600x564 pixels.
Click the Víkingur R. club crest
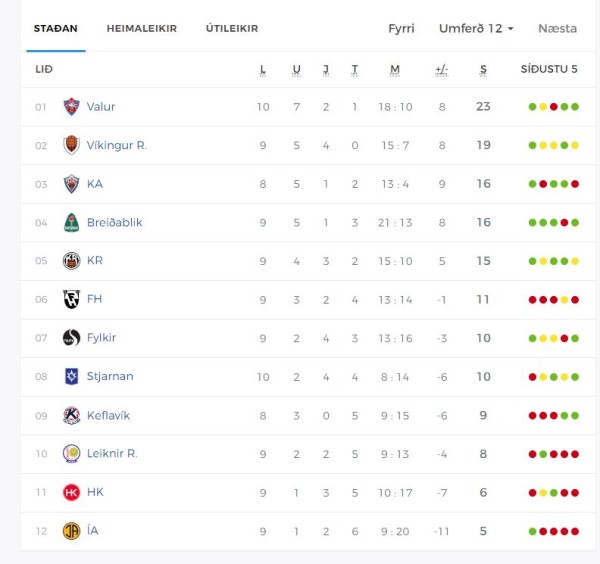pyautogui.click(x=71, y=145)
